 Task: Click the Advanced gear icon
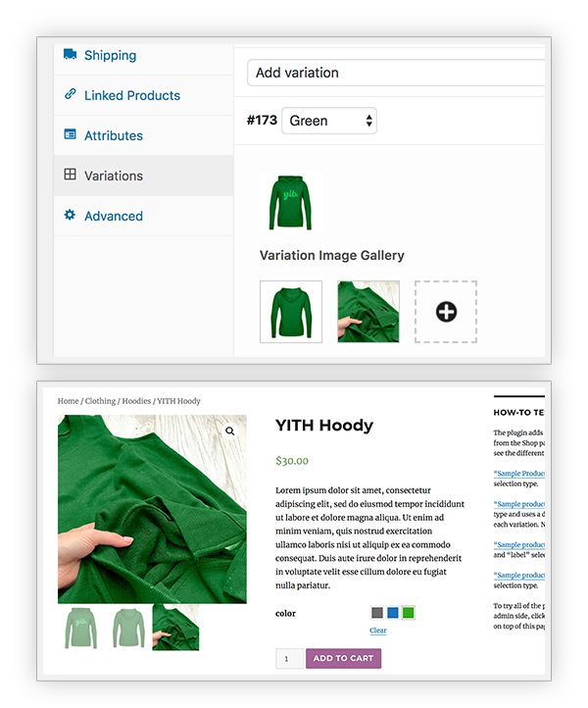click(70, 216)
